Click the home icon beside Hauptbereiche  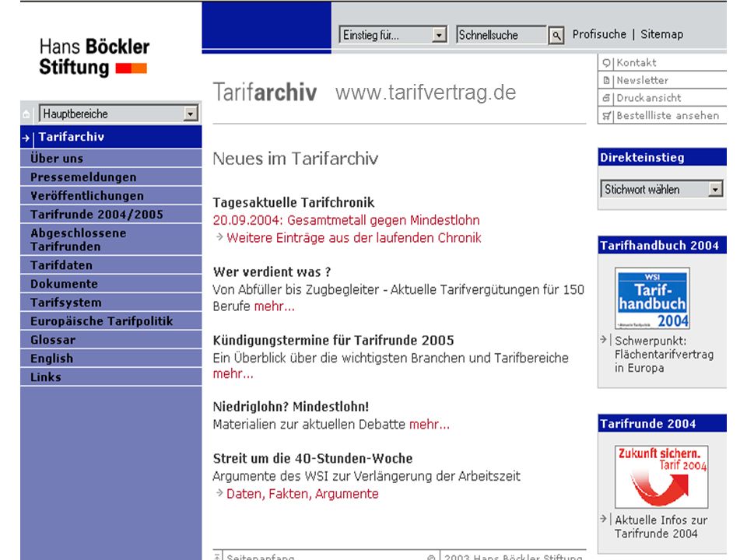26,114
